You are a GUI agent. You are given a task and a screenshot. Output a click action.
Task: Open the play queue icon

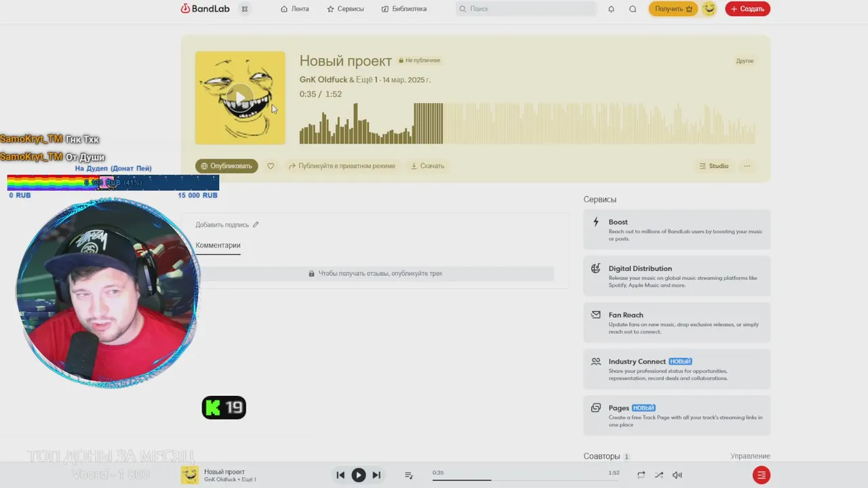tap(409, 475)
